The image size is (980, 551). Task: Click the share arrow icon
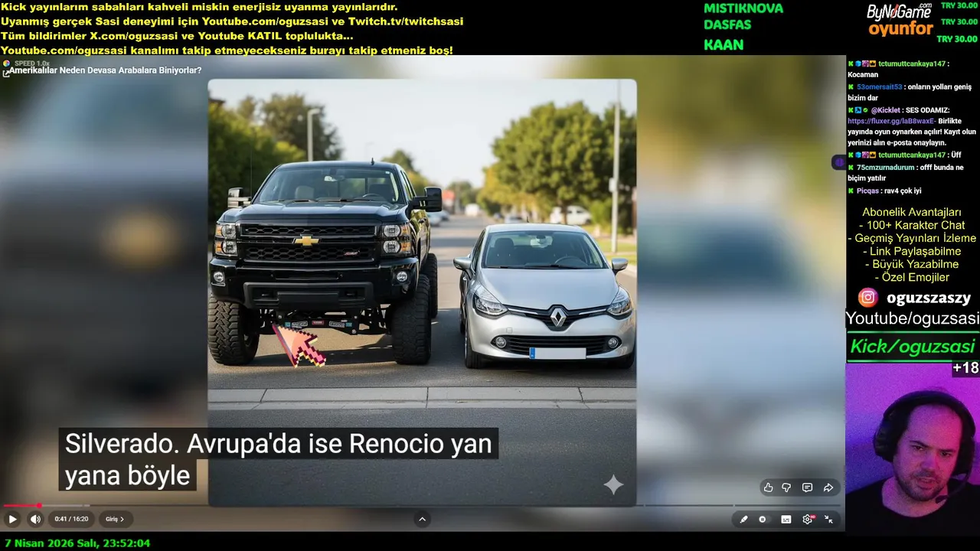[828, 487]
